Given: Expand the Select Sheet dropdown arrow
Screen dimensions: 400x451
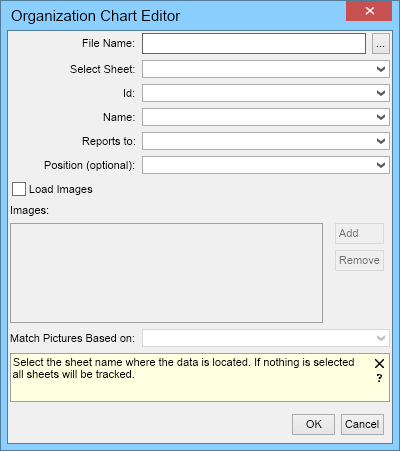Looking at the screenshot, I should tap(381, 69).
